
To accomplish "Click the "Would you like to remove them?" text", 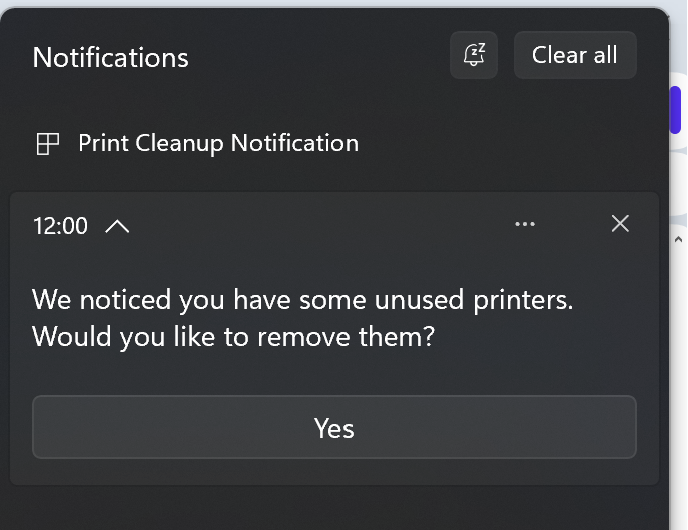I will click(233, 337).
